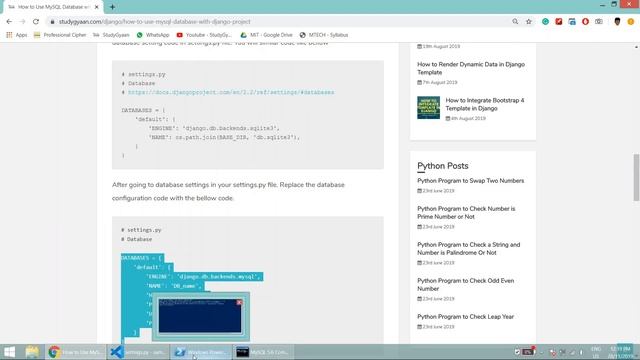Open the Windows Start button

pyautogui.click(x=9, y=352)
